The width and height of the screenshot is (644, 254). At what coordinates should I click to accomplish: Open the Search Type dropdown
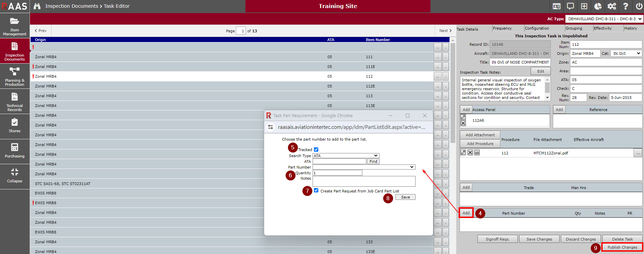346,156
